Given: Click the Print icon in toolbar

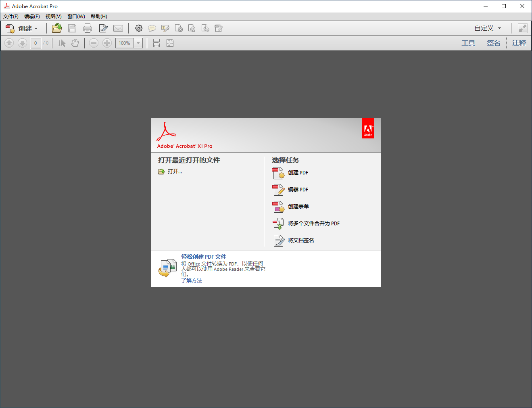Looking at the screenshot, I should coord(88,28).
